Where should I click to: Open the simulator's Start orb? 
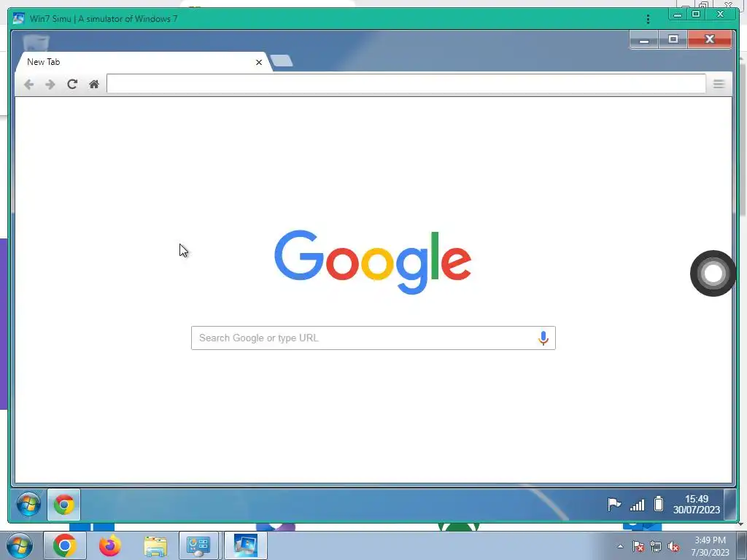coord(28,505)
